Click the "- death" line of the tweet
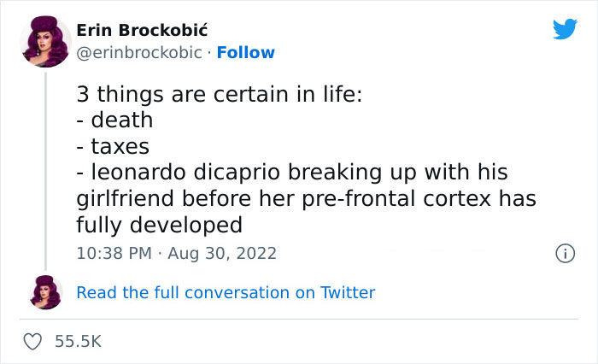The image size is (598, 364). [115, 120]
